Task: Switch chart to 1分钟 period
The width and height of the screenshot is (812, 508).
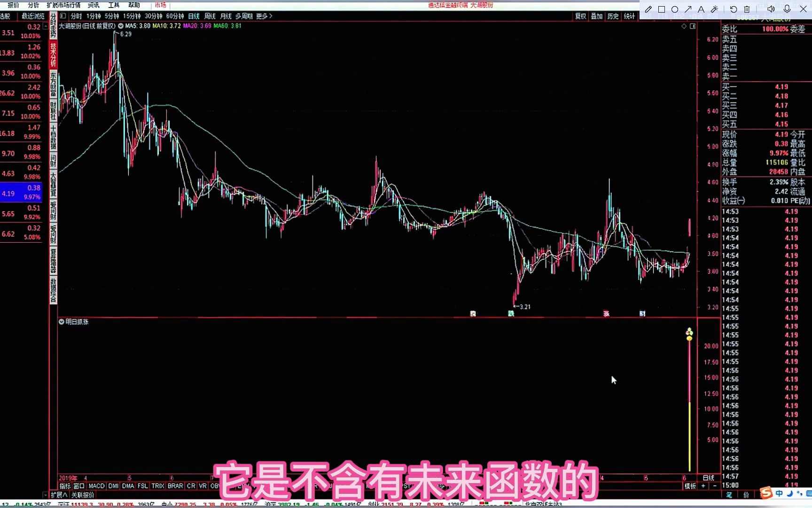Action: click(x=94, y=16)
